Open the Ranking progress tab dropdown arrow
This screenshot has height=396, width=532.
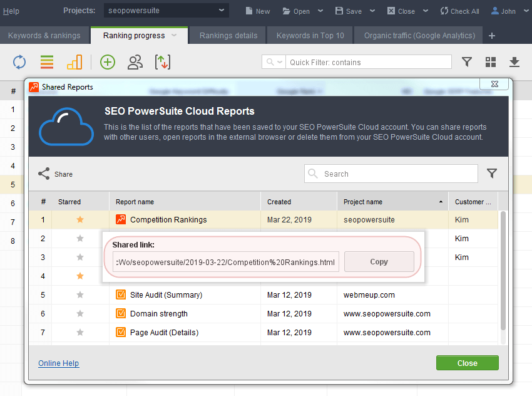(x=174, y=35)
